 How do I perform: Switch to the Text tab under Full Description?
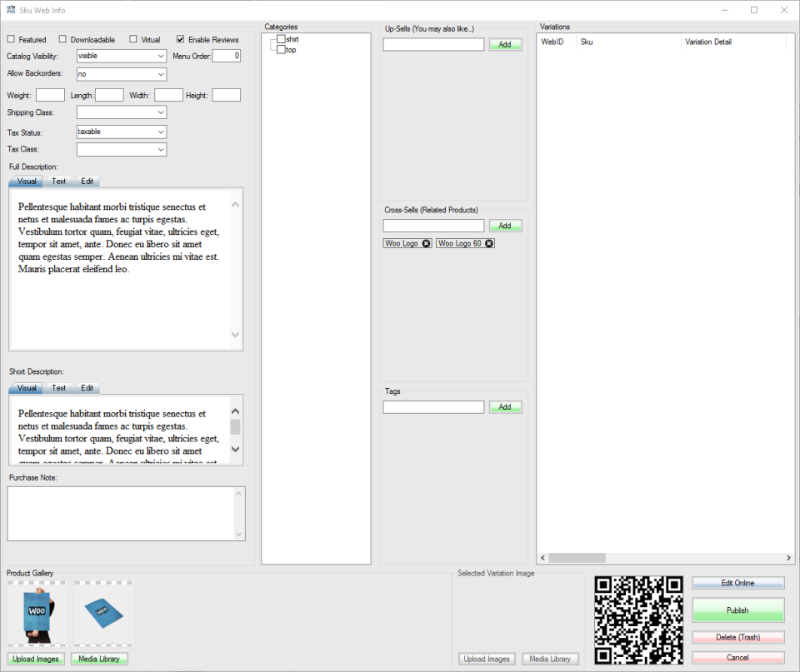[58, 181]
